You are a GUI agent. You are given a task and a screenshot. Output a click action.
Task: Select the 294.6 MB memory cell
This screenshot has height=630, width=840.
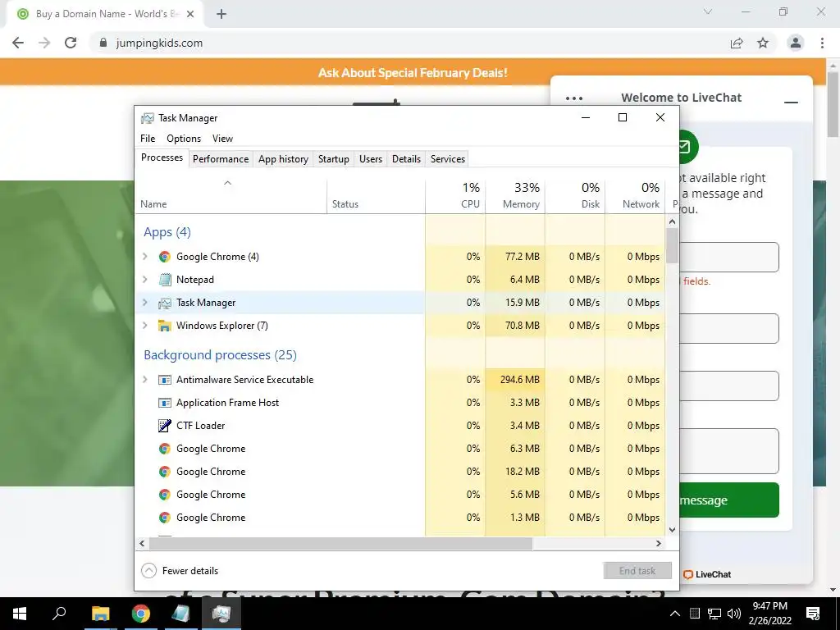click(515, 380)
